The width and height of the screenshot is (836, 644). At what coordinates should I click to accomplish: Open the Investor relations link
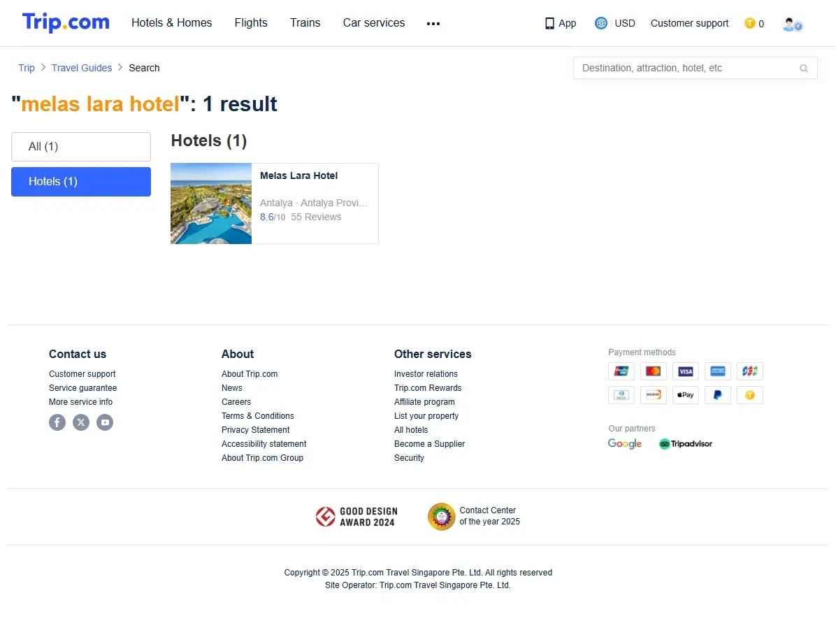coord(426,374)
